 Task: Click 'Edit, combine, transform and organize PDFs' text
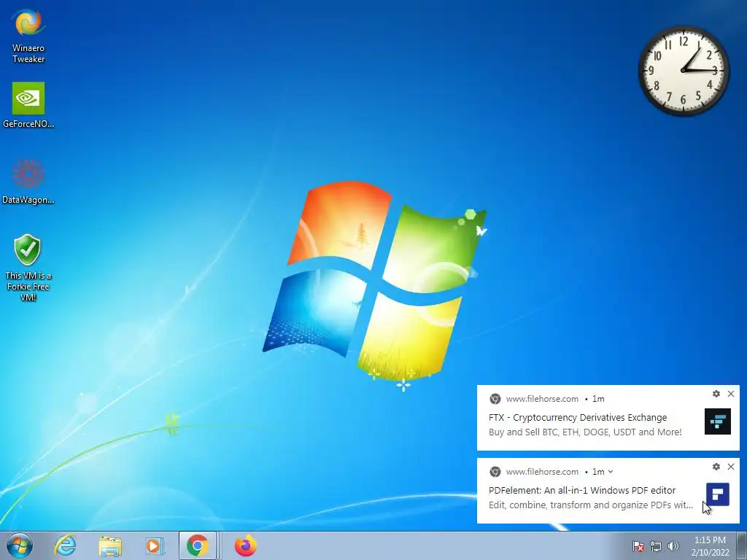click(x=591, y=505)
